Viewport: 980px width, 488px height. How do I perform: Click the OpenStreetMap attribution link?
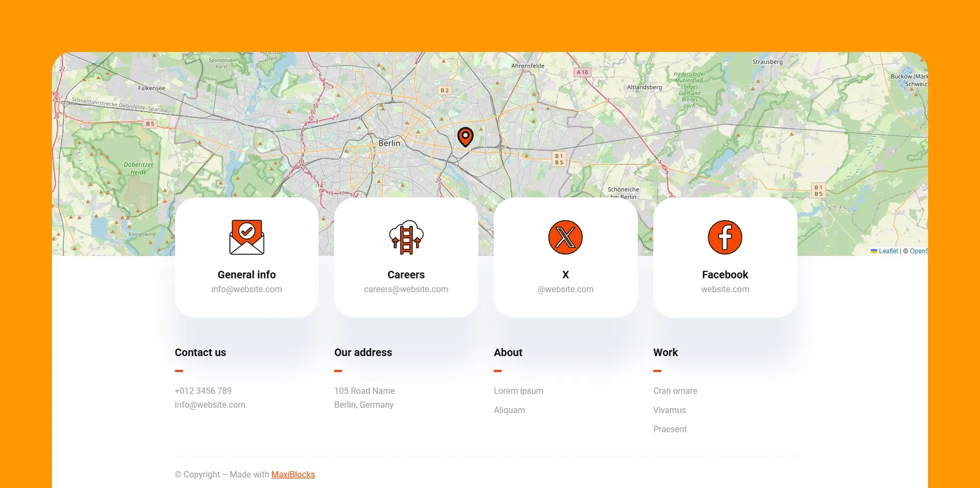click(918, 251)
